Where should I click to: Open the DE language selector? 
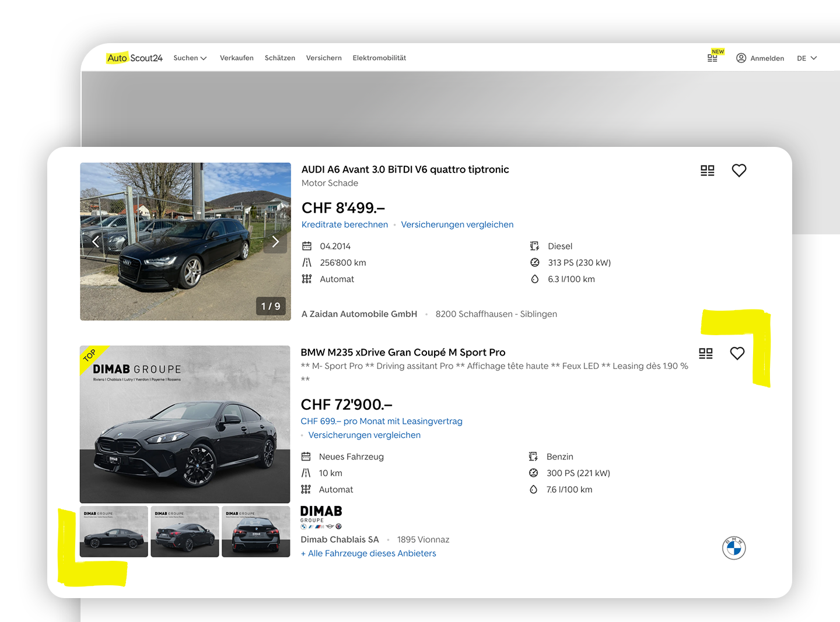(807, 58)
